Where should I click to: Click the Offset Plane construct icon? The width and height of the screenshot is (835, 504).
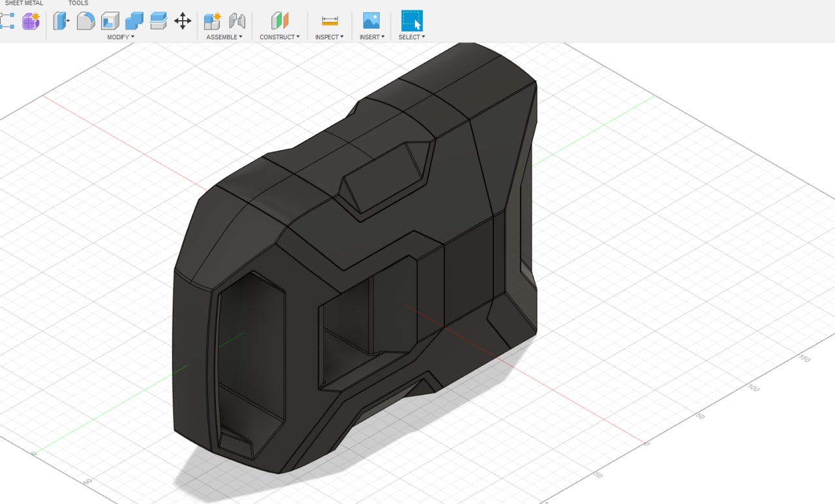click(280, 21)
